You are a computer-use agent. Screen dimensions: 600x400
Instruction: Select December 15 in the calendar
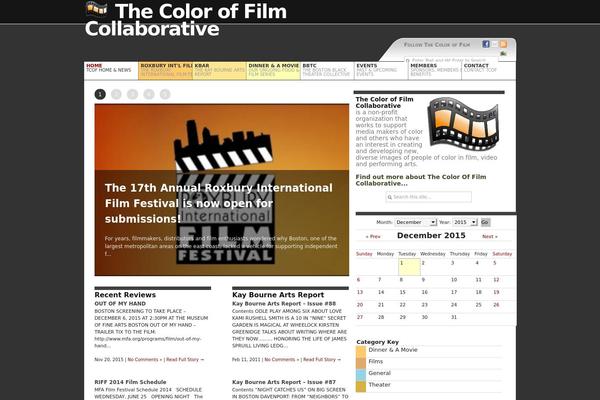(x=403, y=292)
